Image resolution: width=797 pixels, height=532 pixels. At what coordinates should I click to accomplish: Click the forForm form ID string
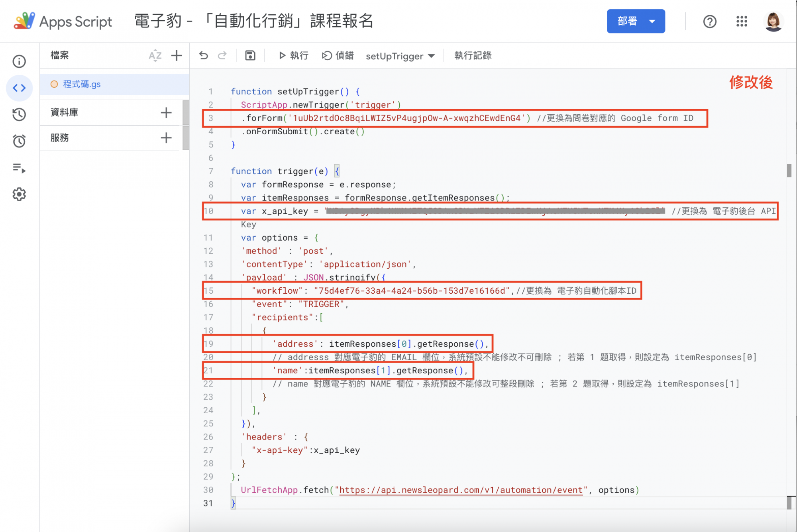point(406,118)
